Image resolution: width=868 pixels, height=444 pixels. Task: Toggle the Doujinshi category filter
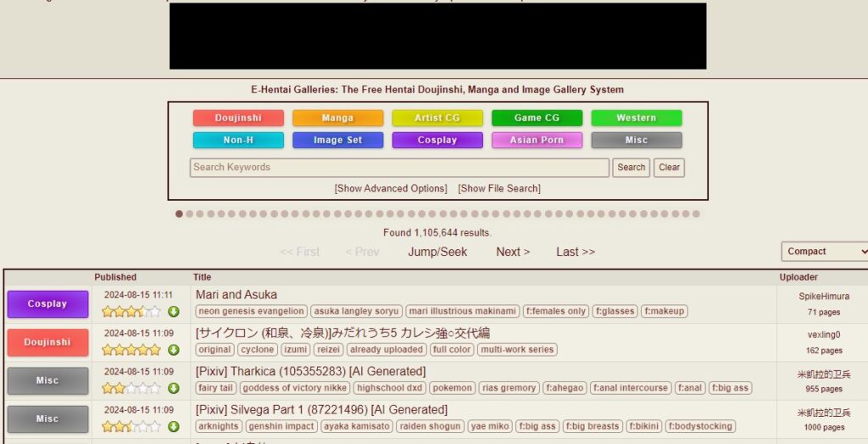(238, 118)
